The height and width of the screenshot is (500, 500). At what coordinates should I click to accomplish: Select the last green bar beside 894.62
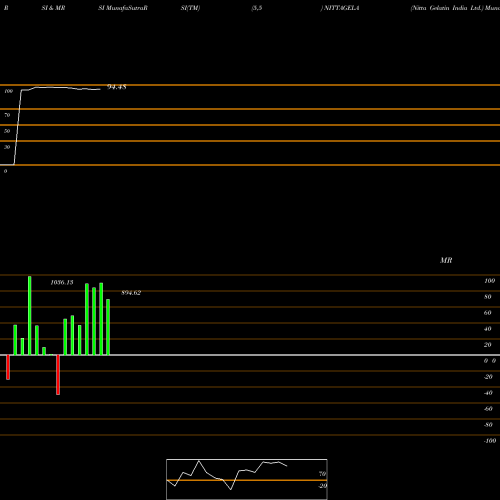(x=108, y=327)
